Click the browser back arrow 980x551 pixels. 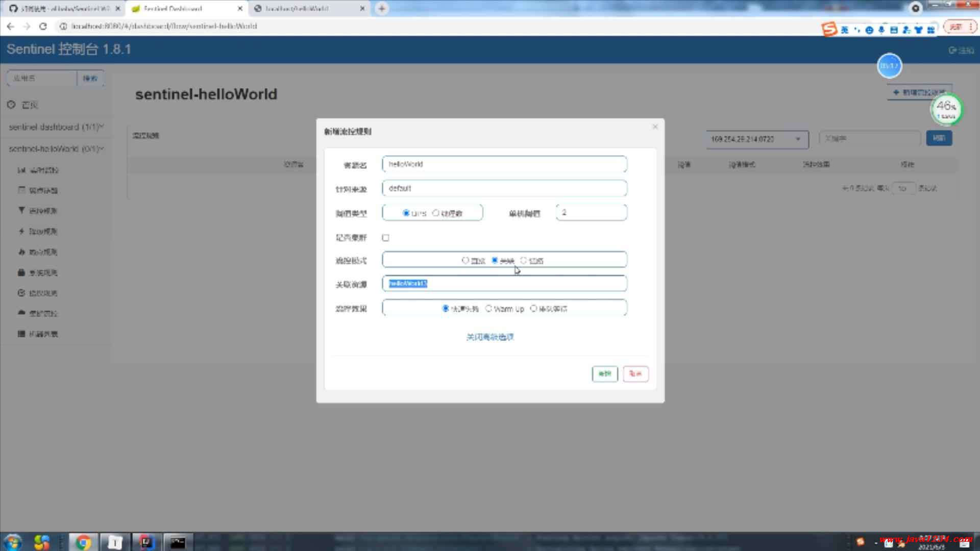[x=11, y=26]
